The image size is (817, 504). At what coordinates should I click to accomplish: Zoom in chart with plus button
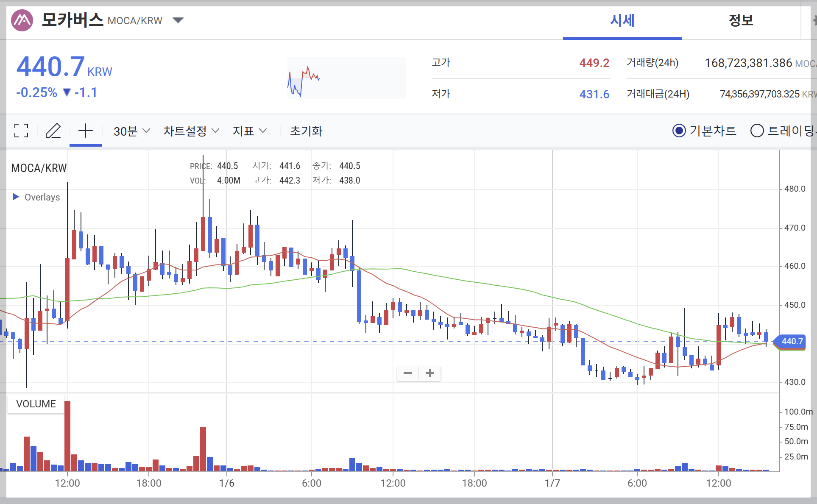tap(430, 373)
